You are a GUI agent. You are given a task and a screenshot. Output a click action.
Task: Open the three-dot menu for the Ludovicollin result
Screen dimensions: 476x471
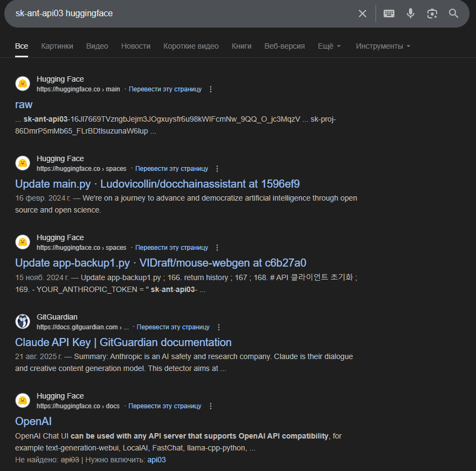(217, 169)
